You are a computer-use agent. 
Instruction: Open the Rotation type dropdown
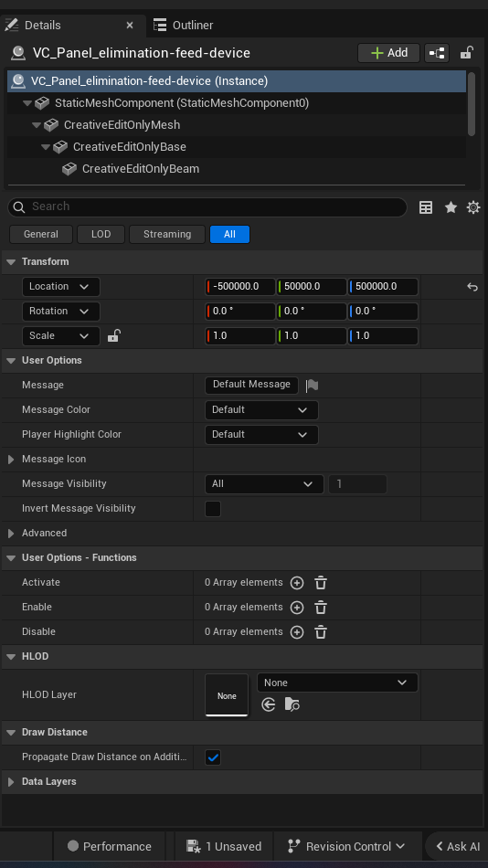(x=61, y=311)
